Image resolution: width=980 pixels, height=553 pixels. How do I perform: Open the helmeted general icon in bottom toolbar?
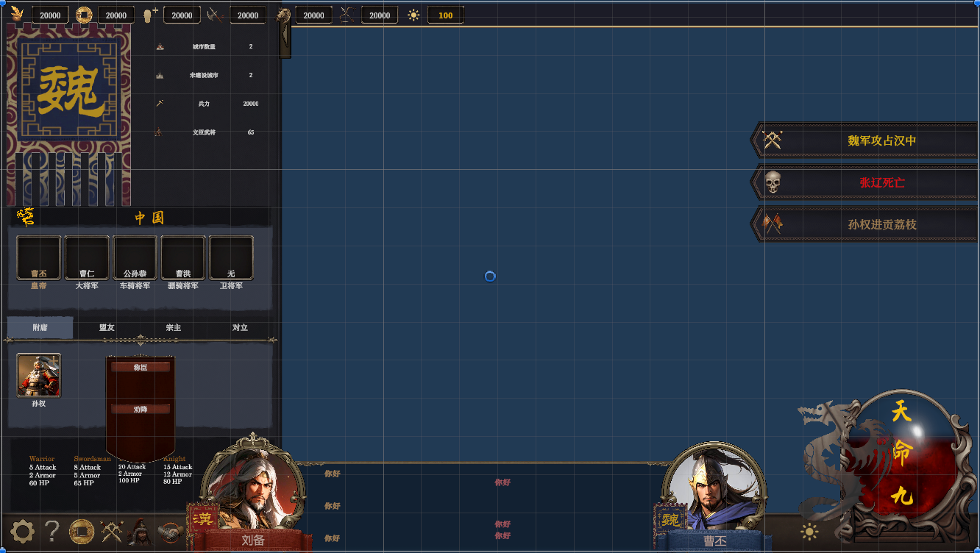[x=140, y=531]
